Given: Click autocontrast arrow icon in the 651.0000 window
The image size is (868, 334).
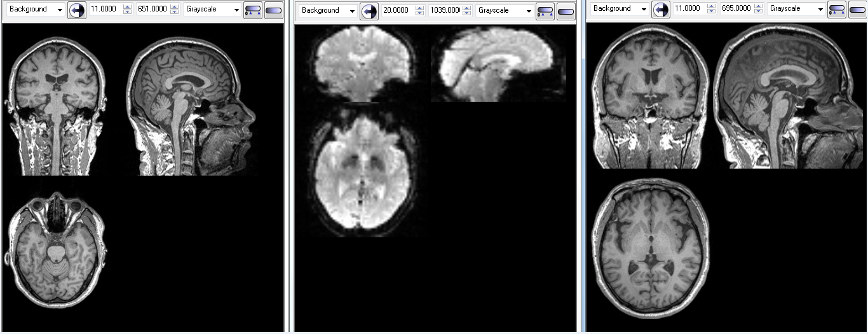Looking at the screenshot, I should pos(77,10).
